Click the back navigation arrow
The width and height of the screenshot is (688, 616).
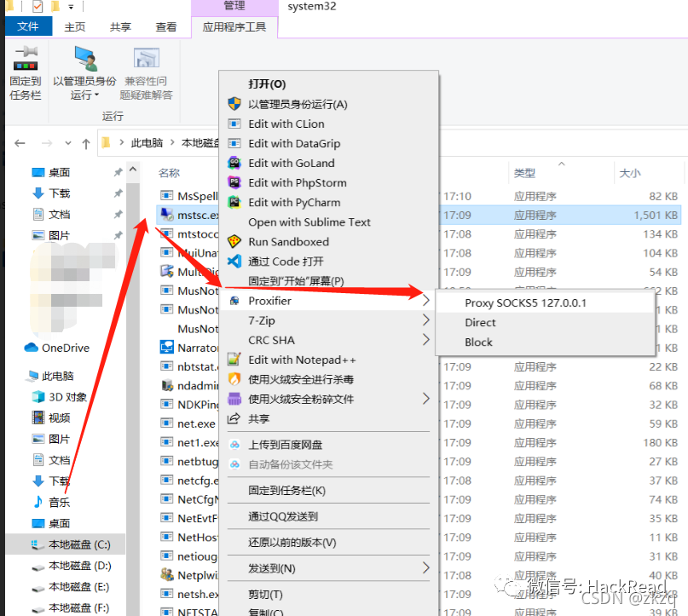tap(20, 143)
